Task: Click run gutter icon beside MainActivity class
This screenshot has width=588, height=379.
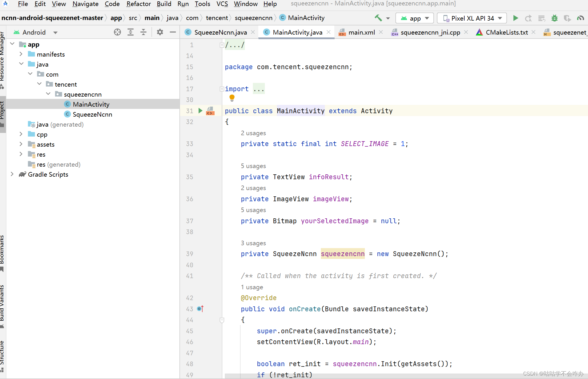Action: tap(200, 111)
